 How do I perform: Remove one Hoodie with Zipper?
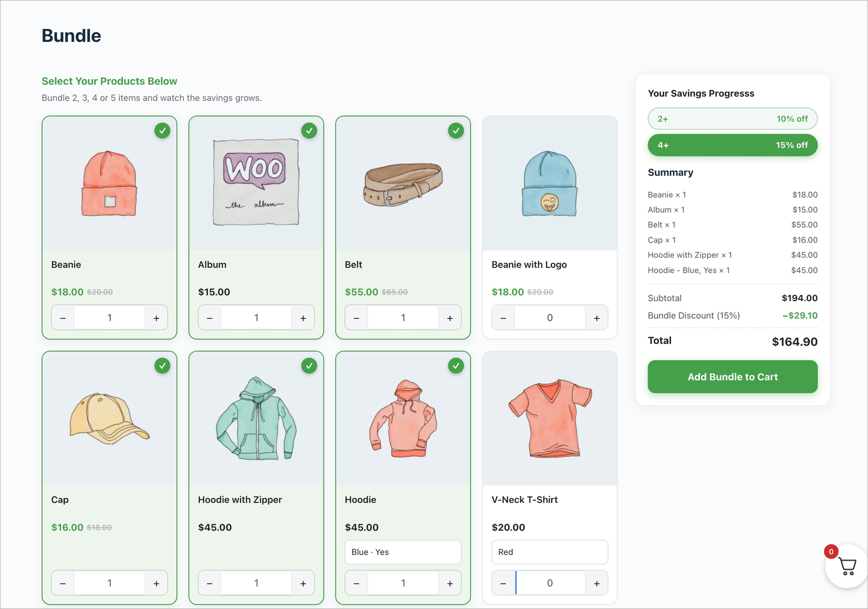[x=210, y=583]
